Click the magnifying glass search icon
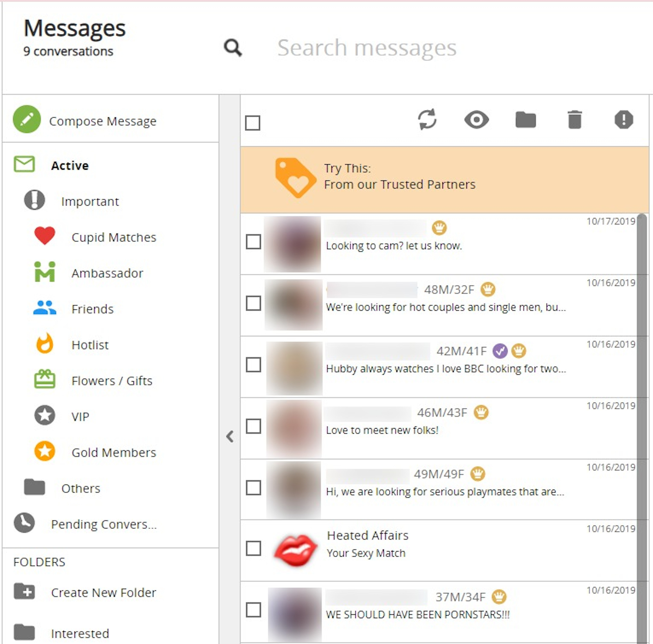Image resolution: width=653 pixels, height=644 pixels. 233,48
